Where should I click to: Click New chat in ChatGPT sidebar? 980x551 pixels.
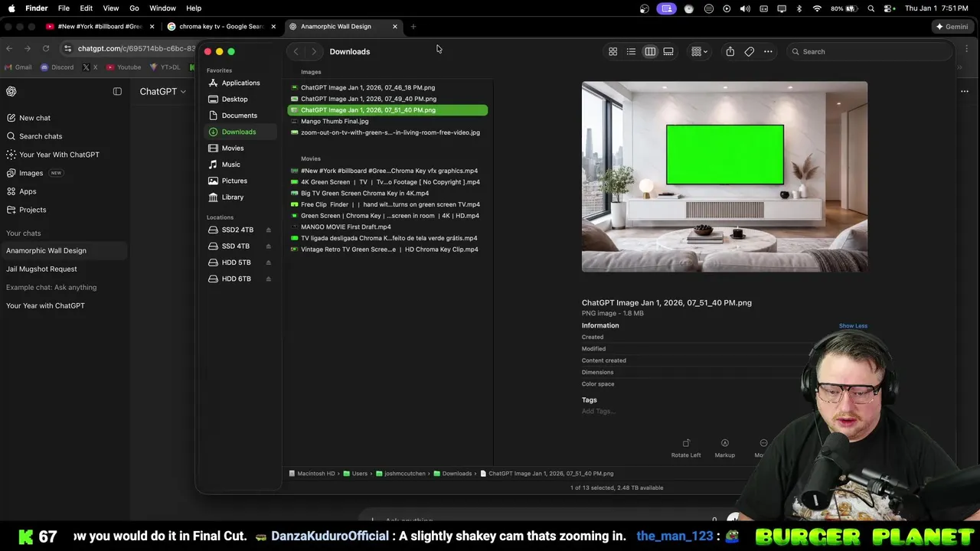(64, 118)
